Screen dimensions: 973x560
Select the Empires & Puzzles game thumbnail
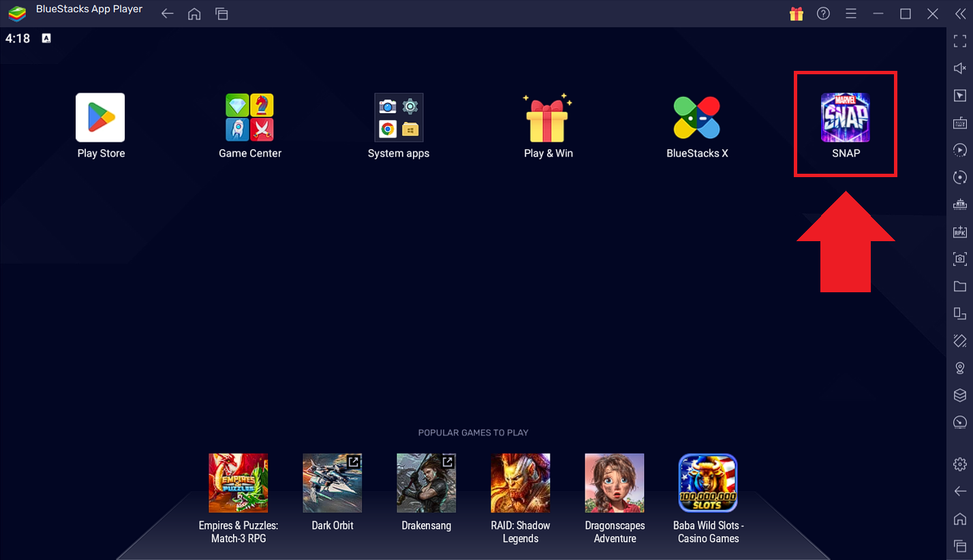point(238,482)
